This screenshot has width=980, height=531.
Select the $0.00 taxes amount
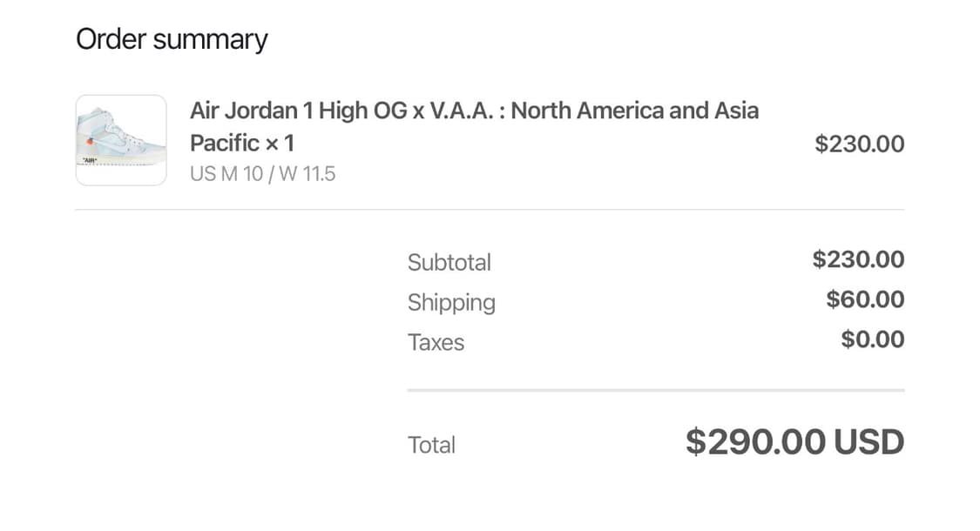(x=872, y=339)
